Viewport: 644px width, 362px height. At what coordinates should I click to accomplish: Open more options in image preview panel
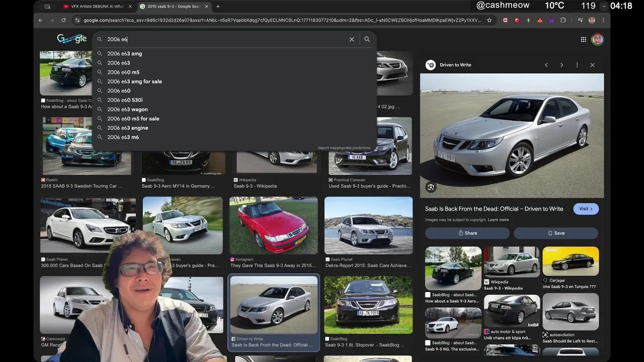pyautogui.click(x=577, y=65)
